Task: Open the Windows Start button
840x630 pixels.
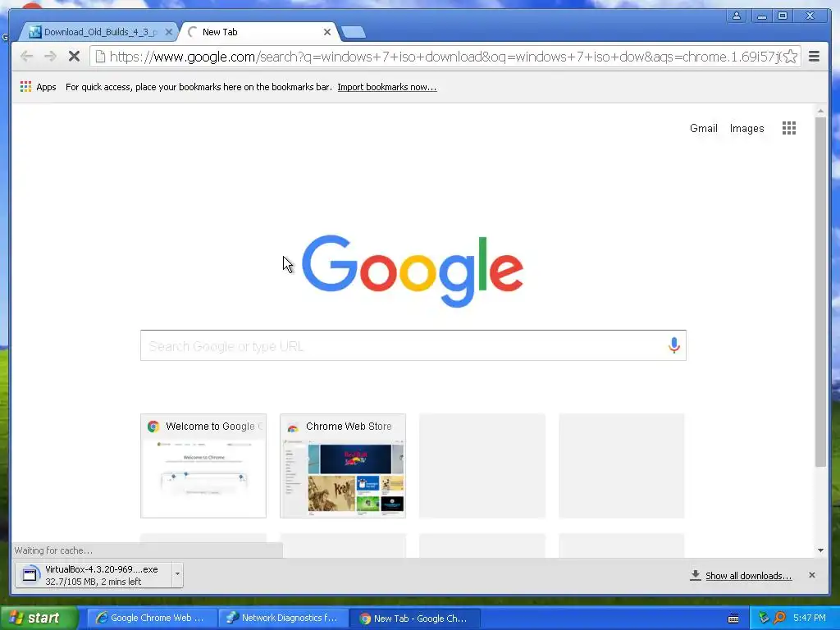Action: pos(39,618)
